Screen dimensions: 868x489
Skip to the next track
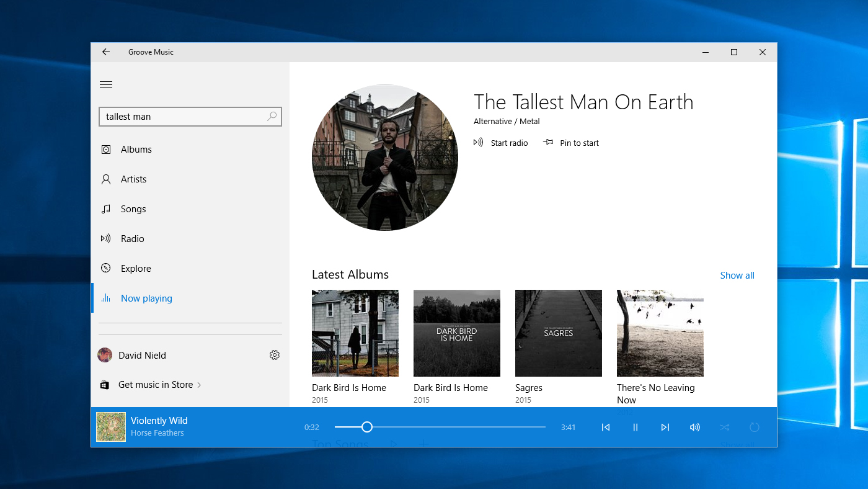point(665,427)
